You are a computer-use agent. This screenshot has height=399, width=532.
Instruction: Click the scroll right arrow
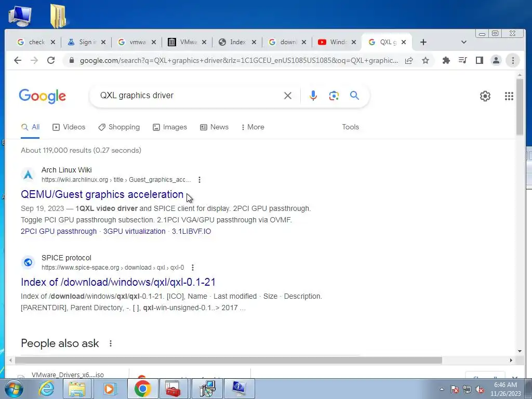[511, 361]
